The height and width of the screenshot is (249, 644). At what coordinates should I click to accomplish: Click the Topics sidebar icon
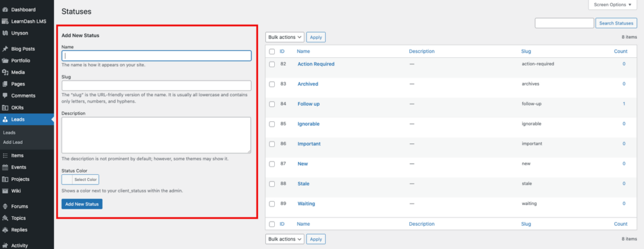click(5, 218)
